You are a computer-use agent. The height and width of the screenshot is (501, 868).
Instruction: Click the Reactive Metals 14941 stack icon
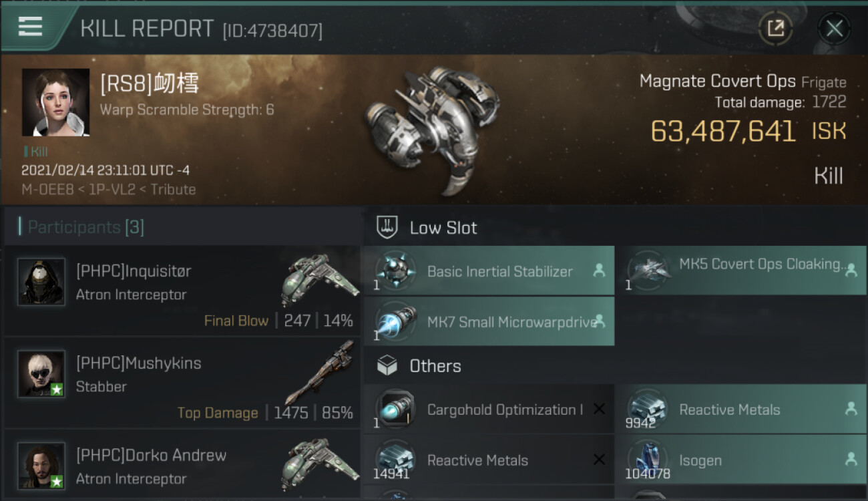coord(395,460)
